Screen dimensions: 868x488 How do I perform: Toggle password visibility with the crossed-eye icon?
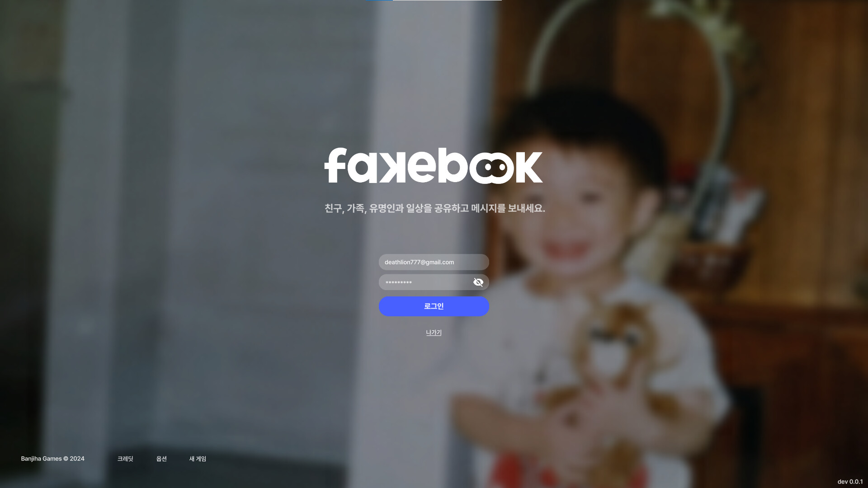point(478,282)
